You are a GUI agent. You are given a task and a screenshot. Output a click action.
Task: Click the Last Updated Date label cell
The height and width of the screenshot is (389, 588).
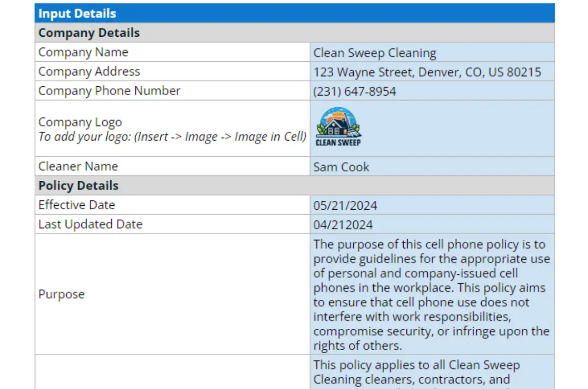point(172,224)
